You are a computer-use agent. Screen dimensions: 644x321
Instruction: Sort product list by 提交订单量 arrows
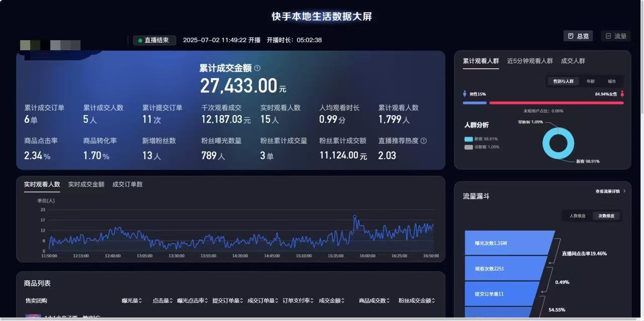click(x=242, y=301)
